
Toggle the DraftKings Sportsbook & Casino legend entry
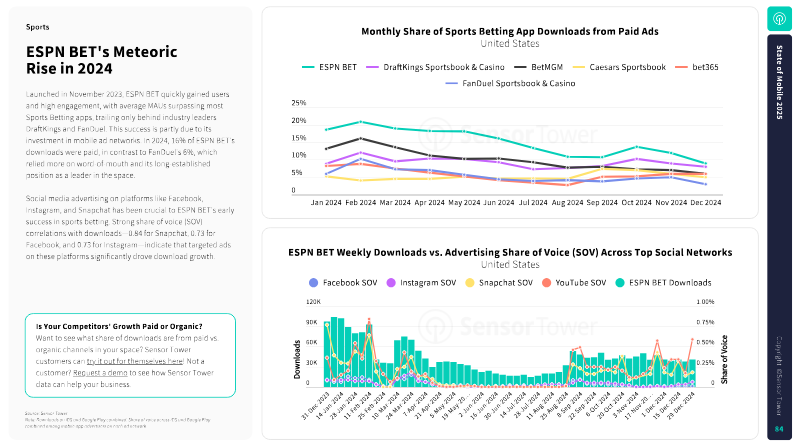(435, 67)
